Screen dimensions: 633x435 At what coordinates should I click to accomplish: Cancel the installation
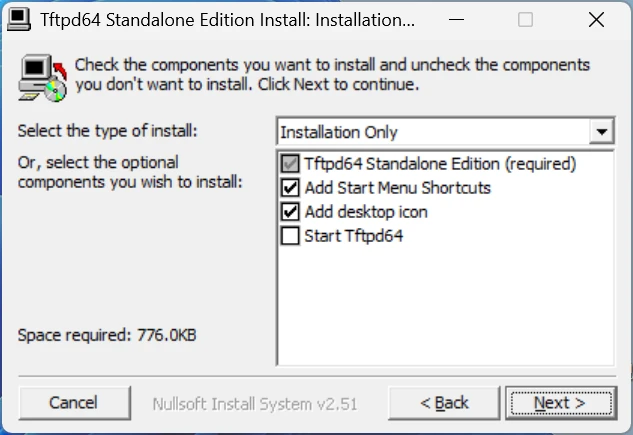point(74,403)
